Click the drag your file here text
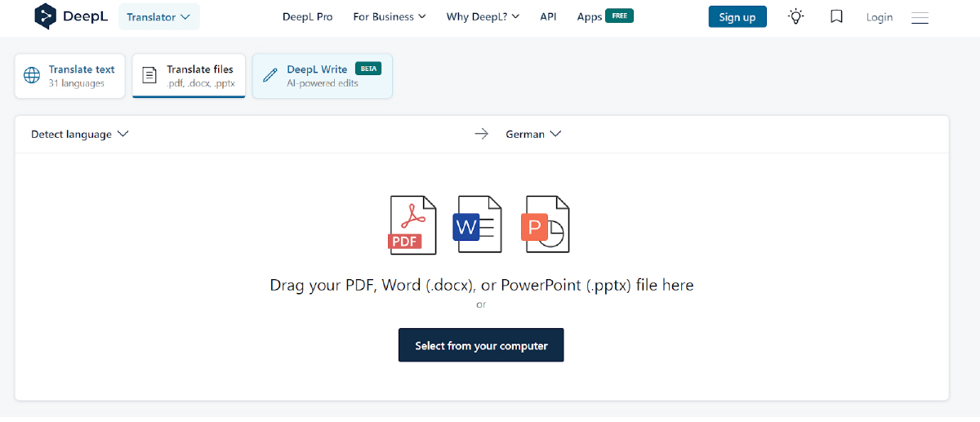980x422 pixels. [x=482, y=285]
